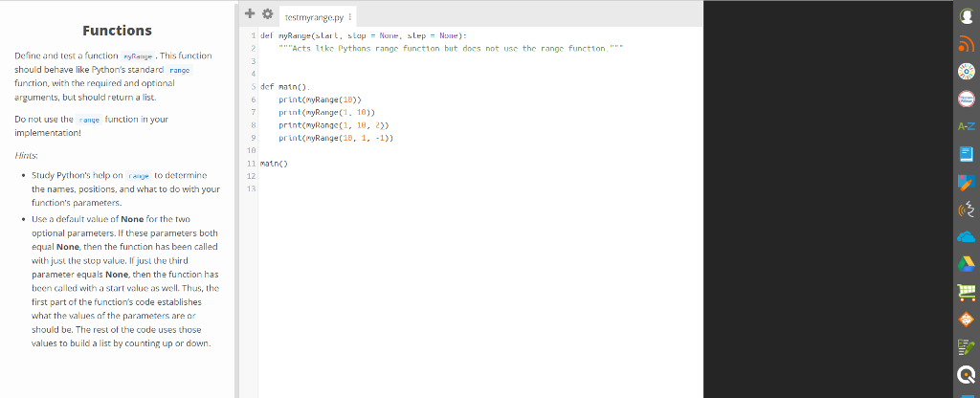Open the blue book sidebar icon
This screenshot has width=980, height=398.
pos(967,154)
